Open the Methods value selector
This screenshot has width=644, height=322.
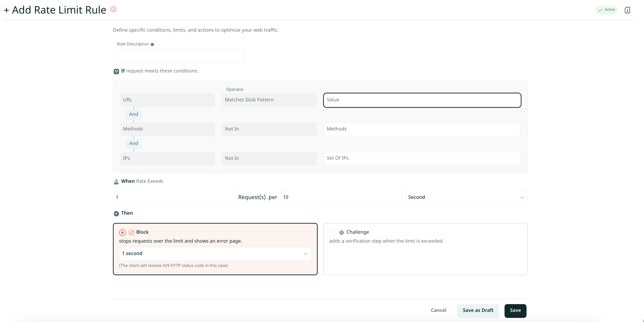422,129
